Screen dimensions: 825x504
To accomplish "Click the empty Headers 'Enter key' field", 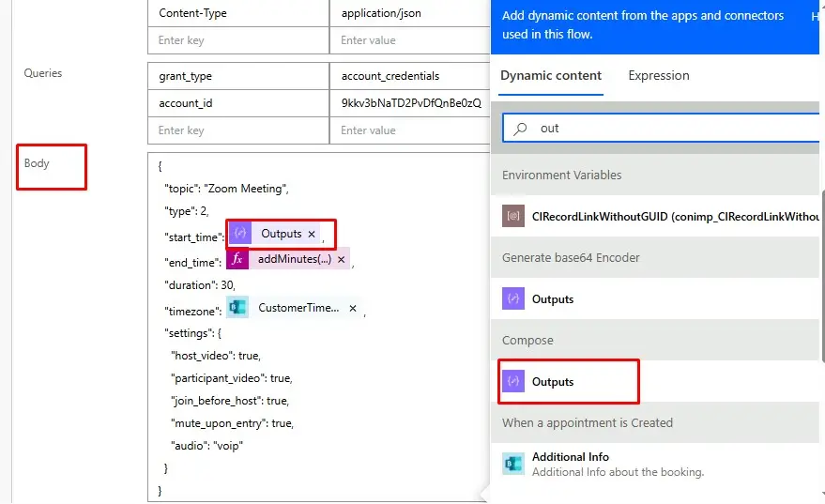I will [x=237, y=40].
